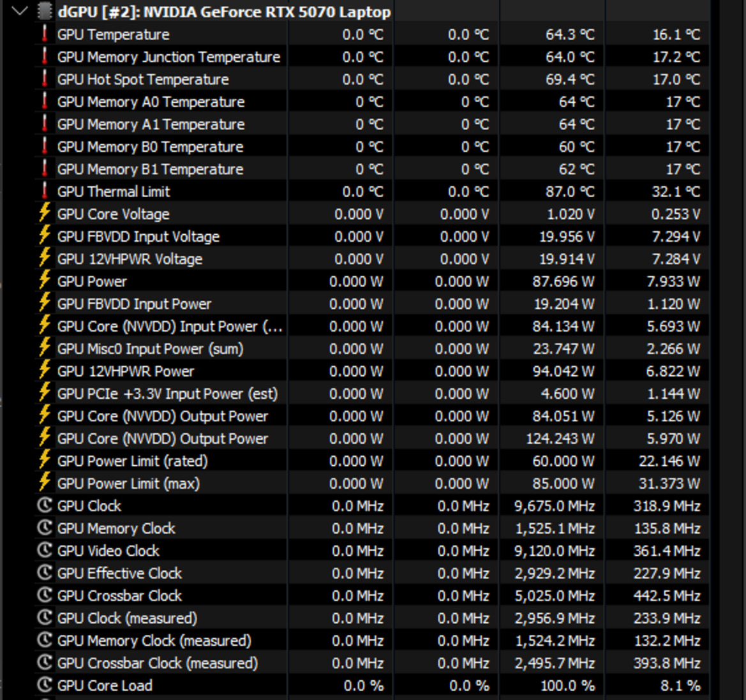Click the clock icon beside the plain GPU Memory Clock row
The height and width of the screenshot is (700, 746).
(x=44, y=527)
